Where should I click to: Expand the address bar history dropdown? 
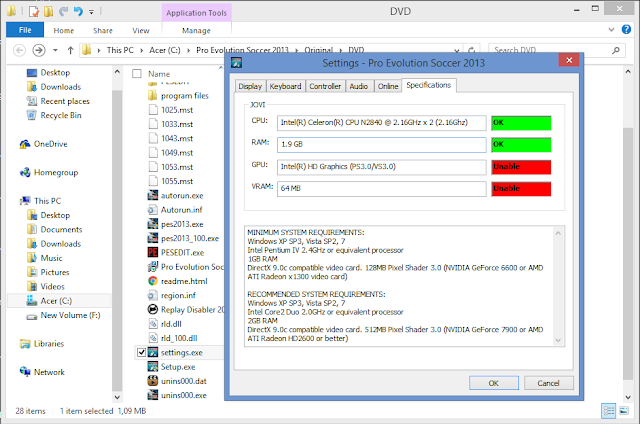[x=457, y=50]
